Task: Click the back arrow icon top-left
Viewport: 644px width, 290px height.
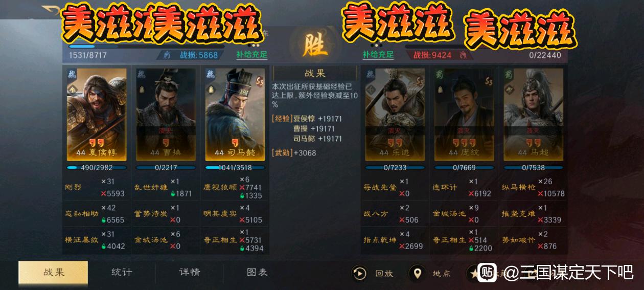Action: [50, 10]
